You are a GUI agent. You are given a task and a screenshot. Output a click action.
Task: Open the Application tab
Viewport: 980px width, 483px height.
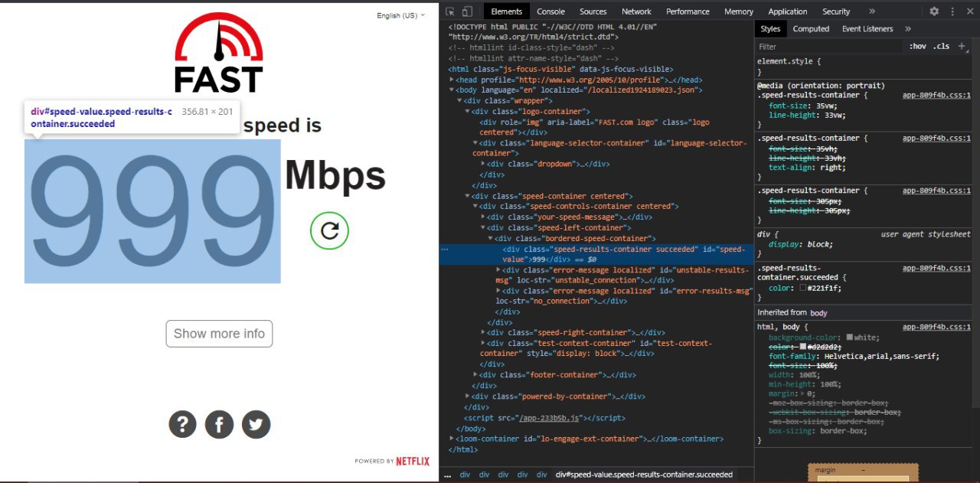pos(787,11)
